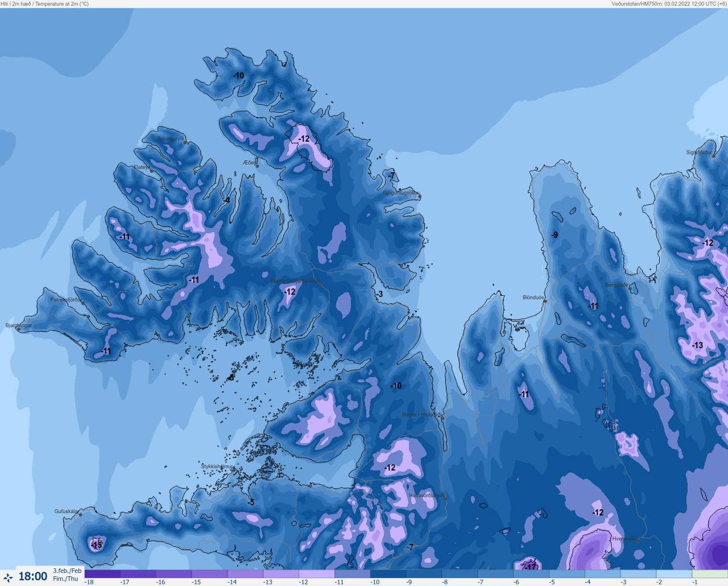
Task: Select the Hveravellir station label
Action: click(x=624, y=539)
